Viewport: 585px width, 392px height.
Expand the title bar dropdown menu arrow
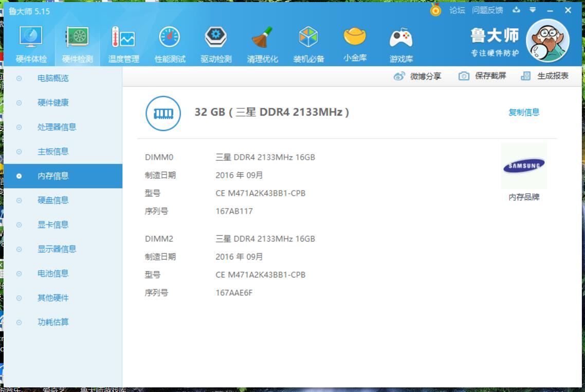click(x=533, y=10)
